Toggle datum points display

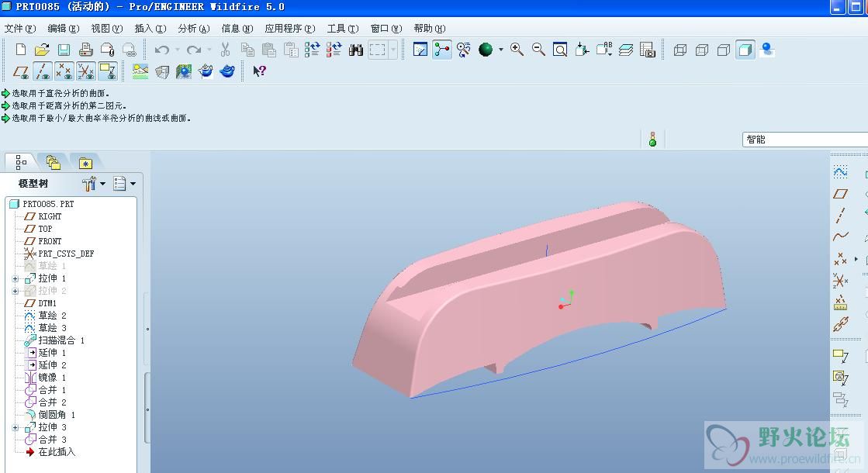[64, 71]
